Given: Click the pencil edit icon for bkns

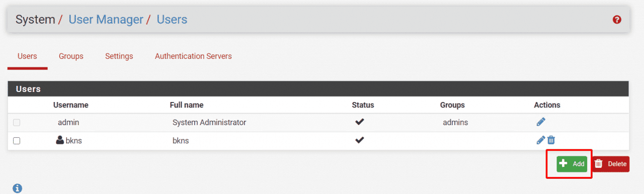Looking at the screenshot, I should pos(541,140).
